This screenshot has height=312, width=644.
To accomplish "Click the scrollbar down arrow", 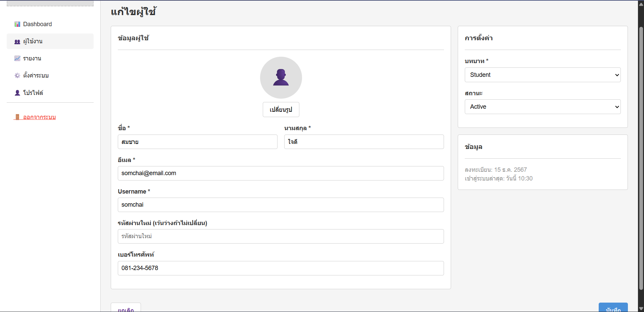I will pyautogui.click(x=640, y=308).
